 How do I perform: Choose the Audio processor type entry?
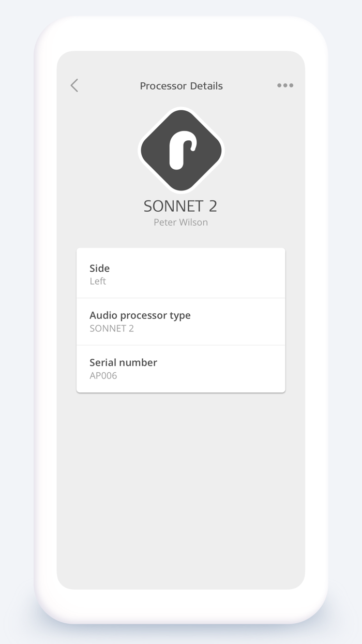pyautogui.click(x=180, y=321)
